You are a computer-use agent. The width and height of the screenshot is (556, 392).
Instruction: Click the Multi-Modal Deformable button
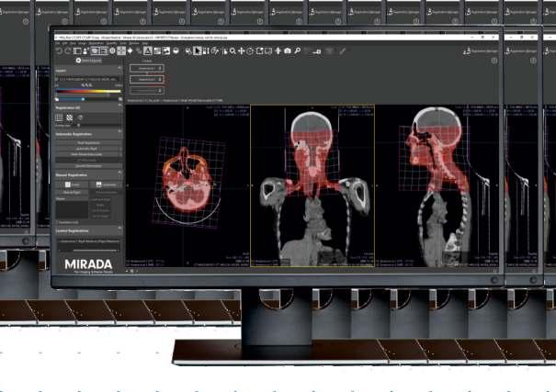88,154
